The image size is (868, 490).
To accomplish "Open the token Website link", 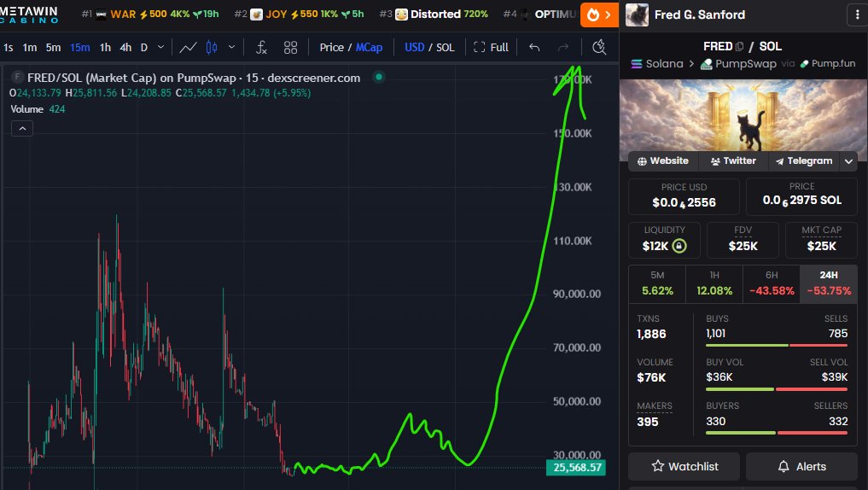I will [662, 160].
